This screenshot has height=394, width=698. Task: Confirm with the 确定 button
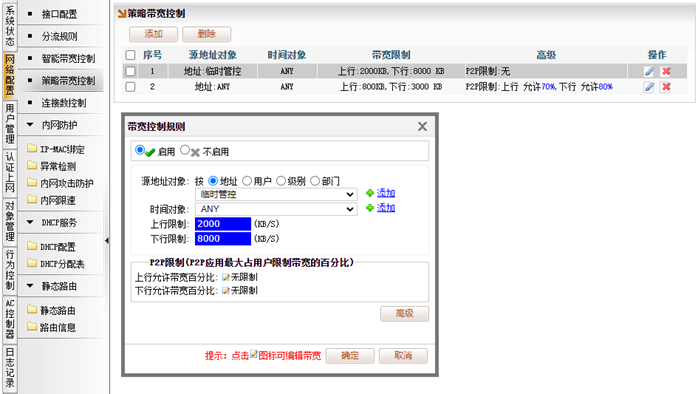(350, 356)
